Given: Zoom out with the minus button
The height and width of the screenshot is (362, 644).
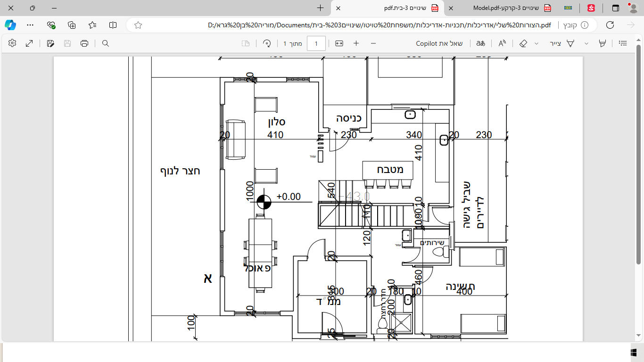Looking at the screenshot, I should pos(373,43).
